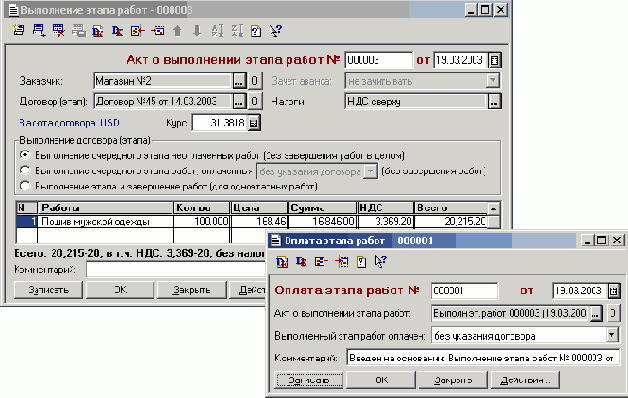Click Закрыть button in payment window

point(453,380)
